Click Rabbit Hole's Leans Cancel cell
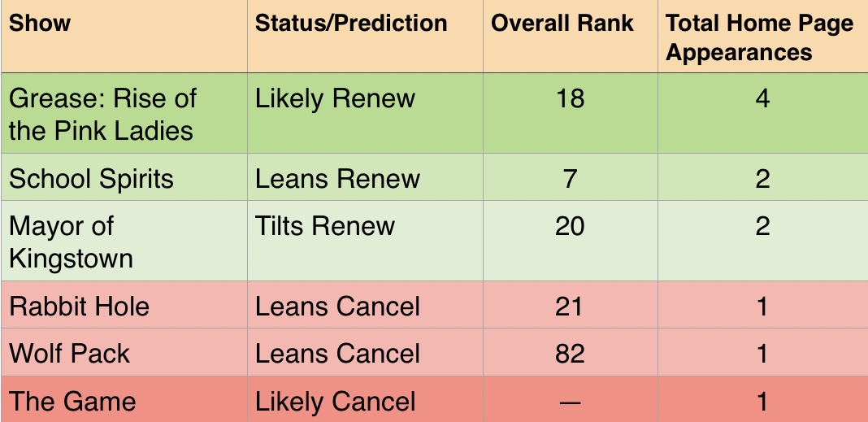868x422 pixels. (366, 305)
